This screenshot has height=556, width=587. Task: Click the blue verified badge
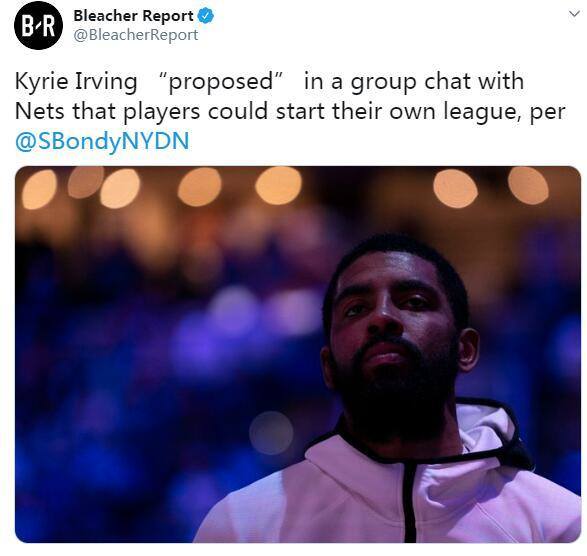[206, 16]
